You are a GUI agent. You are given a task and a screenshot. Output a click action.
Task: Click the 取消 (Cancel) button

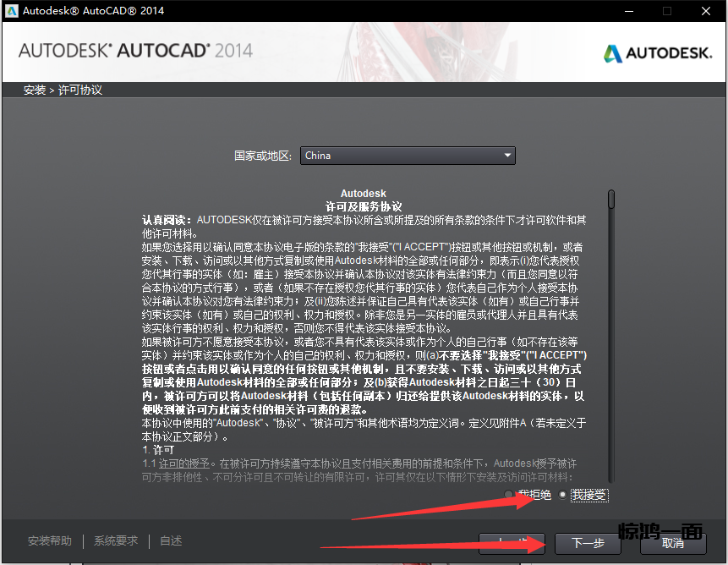673,543
